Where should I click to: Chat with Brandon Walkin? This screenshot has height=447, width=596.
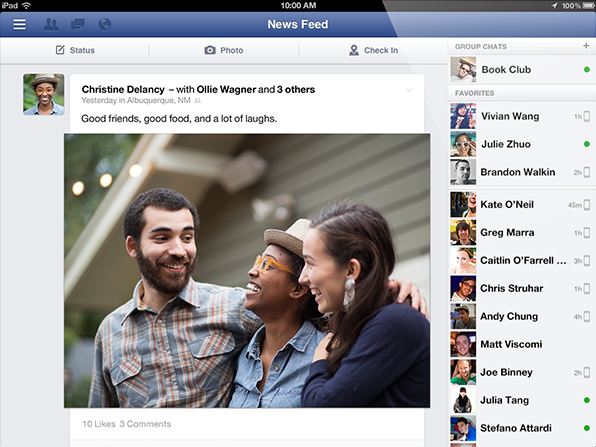522,172
